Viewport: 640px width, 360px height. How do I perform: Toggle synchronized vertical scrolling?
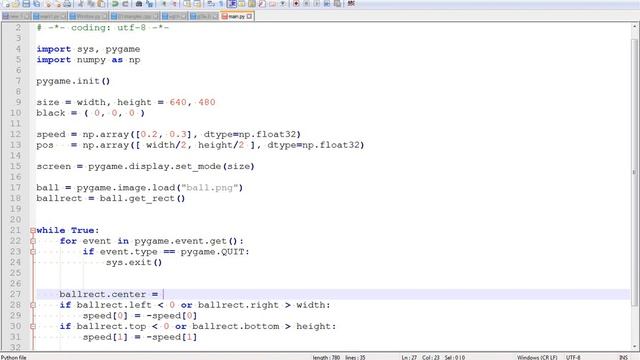(187, 4)
